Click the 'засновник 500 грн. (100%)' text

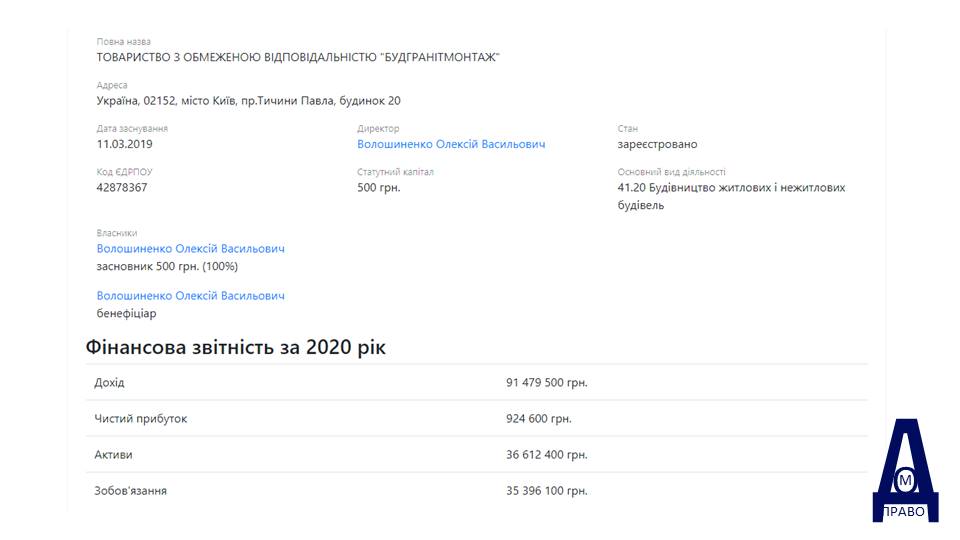tap(167, 267)
